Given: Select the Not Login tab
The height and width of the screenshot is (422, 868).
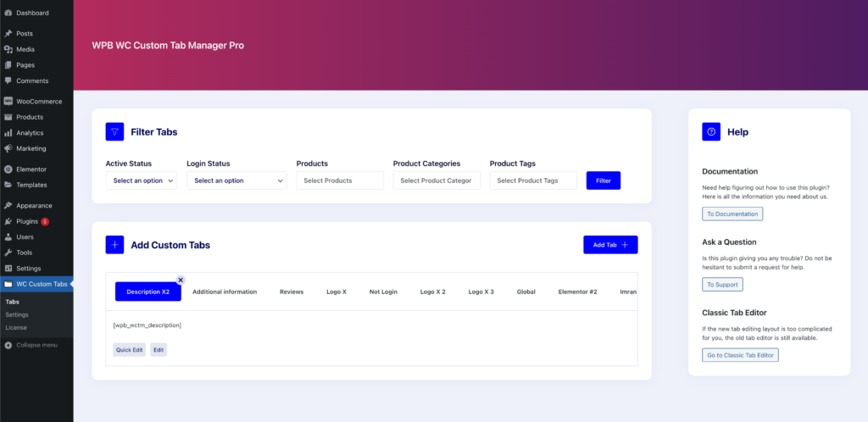Looking at the screenshot, I should click(383, 292).
